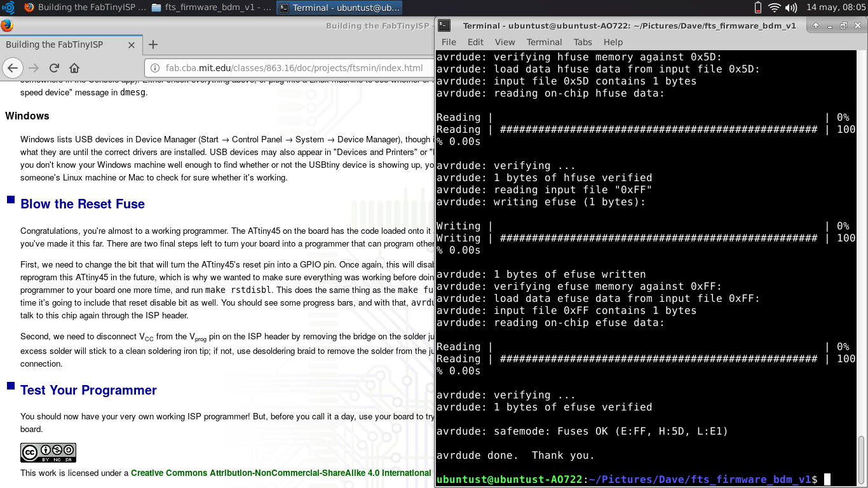Close the 'Building the FabTinyISP' browser tab
This screenshot has width=868, height=488.
(x=132, y=45)
